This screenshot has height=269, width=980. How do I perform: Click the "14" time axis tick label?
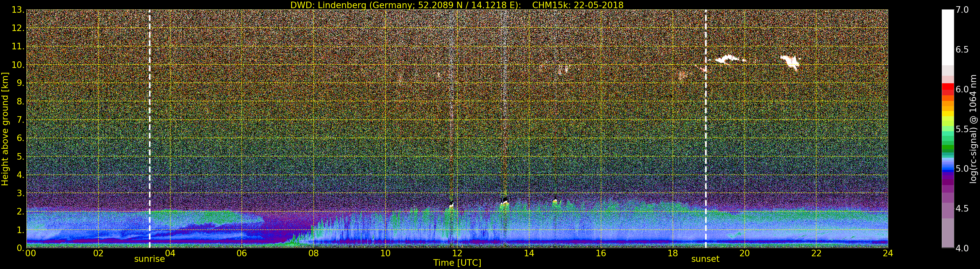pyautogui.click(x=529, y=253)
